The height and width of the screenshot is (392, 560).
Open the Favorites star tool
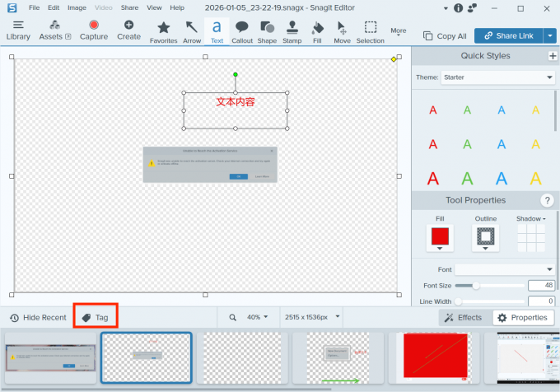click(x=163, y=31)
